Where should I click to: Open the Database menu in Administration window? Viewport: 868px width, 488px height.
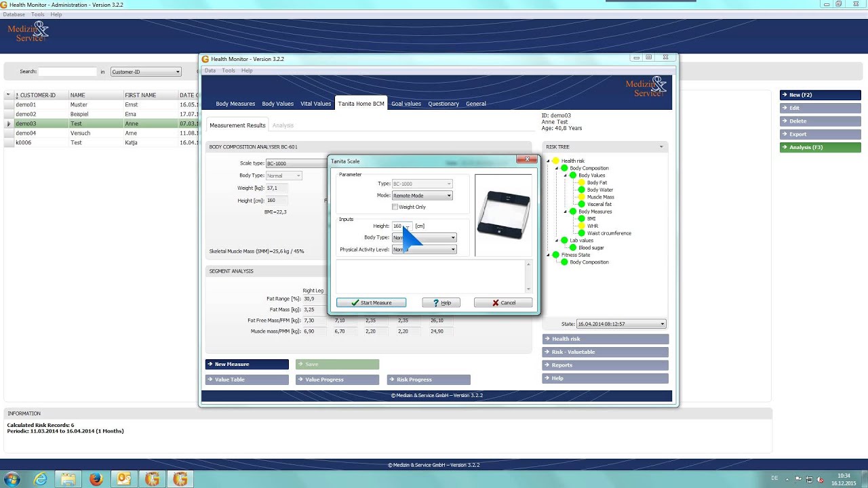click(x=14, y=14)
